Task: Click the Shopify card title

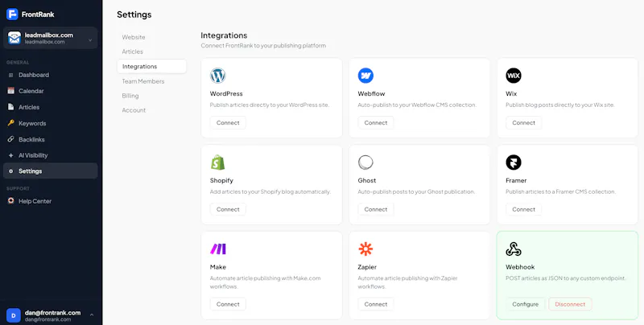Action: 221,180
